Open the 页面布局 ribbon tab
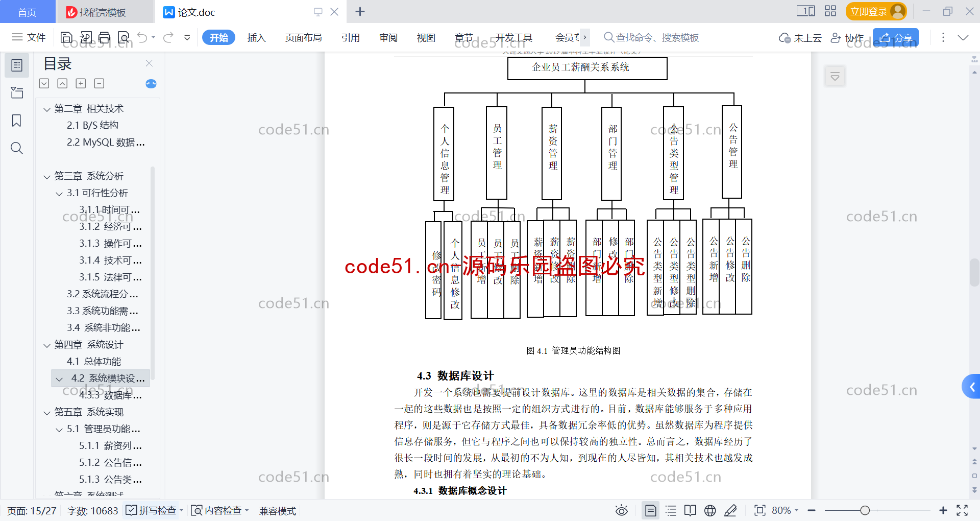Screen dimensions: 980x521 pyautogui.click(x=303, y=37)
